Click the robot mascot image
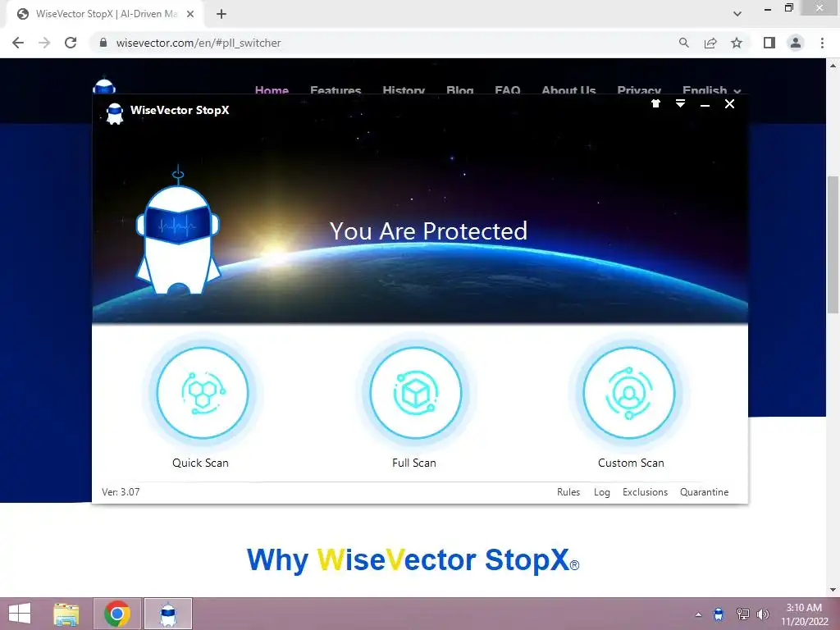The width and height of the screenshot is (840, 630). [x=178, y=231]
